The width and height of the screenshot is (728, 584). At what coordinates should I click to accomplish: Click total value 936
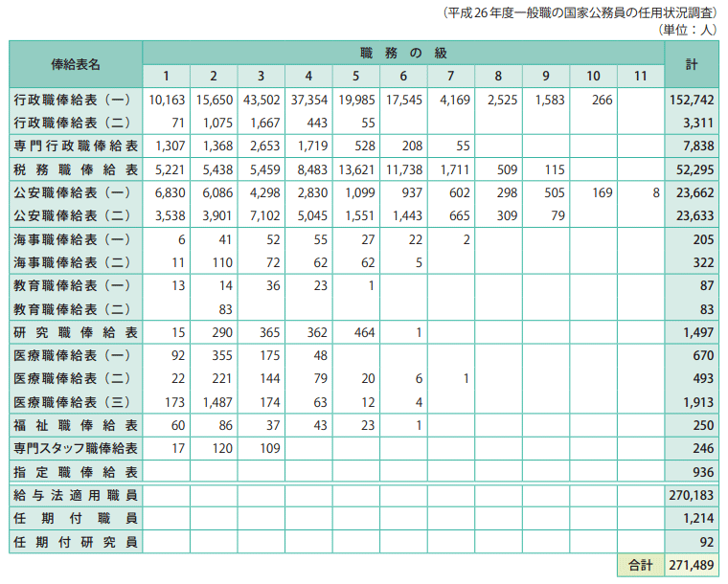tap(703, 472)
